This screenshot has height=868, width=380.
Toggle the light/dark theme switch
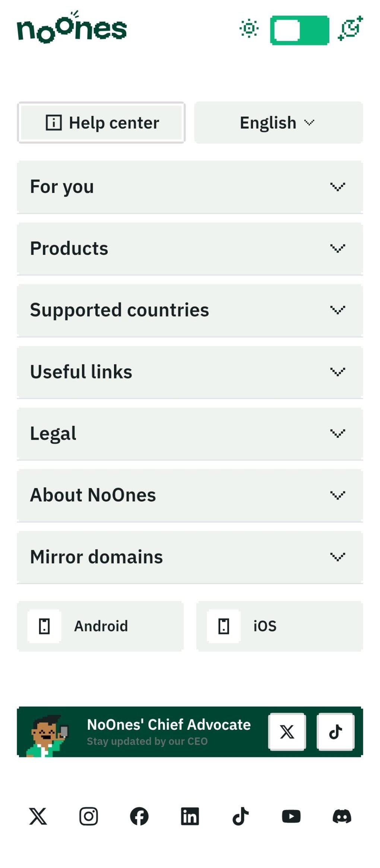[x=300, y=30]
